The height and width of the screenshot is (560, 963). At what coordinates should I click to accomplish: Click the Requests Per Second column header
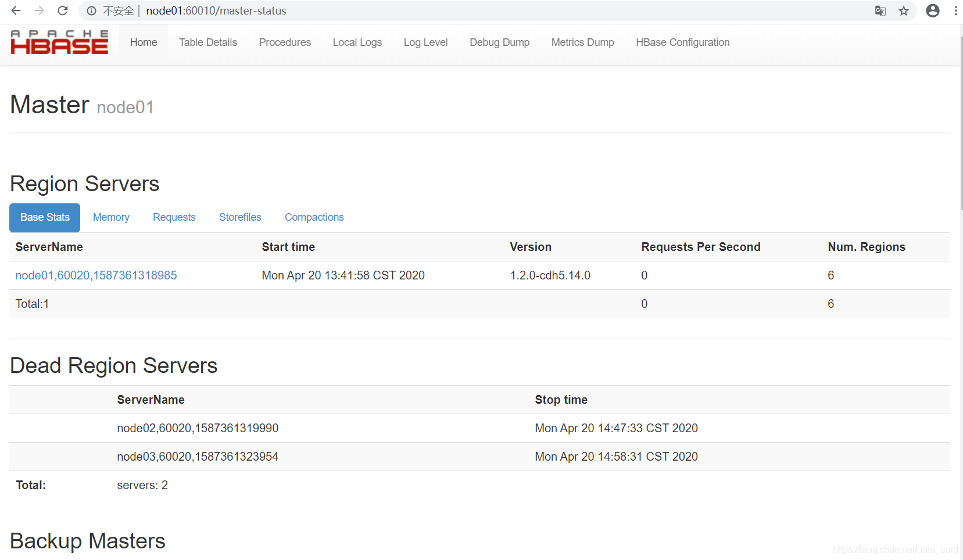point(701,247)
